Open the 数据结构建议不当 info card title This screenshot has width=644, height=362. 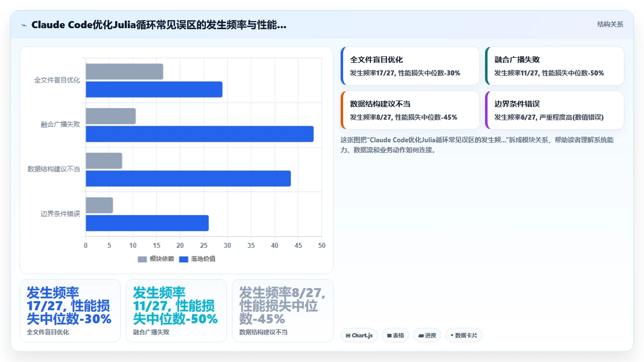point(380,104)
